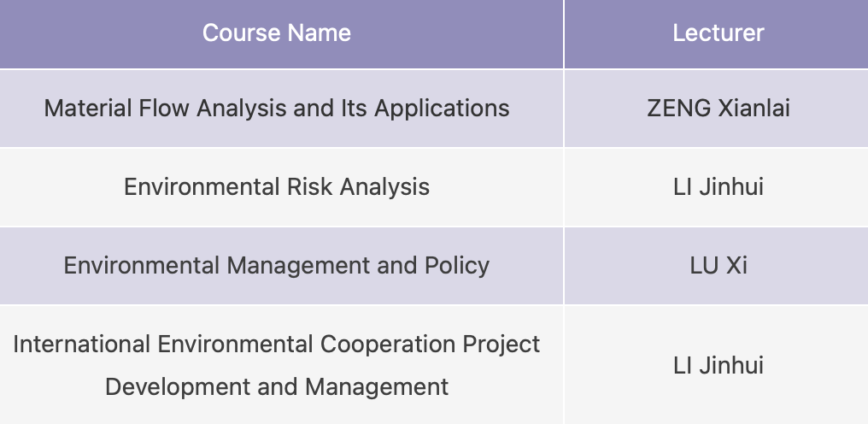Image resolution: width=868 pixels, height=424 pixels.
Task: Click the "Course Name" column header
Action: [276, 33]
